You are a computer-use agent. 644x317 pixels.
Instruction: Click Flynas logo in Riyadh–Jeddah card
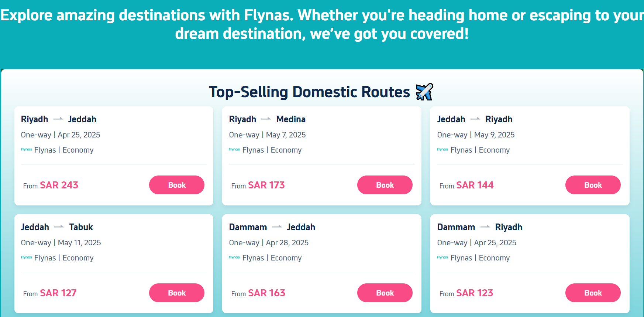pyautogui.click(x=27, y=150)
